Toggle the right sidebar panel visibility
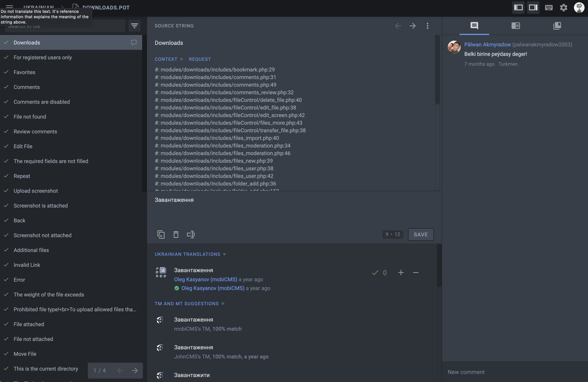Screen dimensions: 588x382 point(533,7)
